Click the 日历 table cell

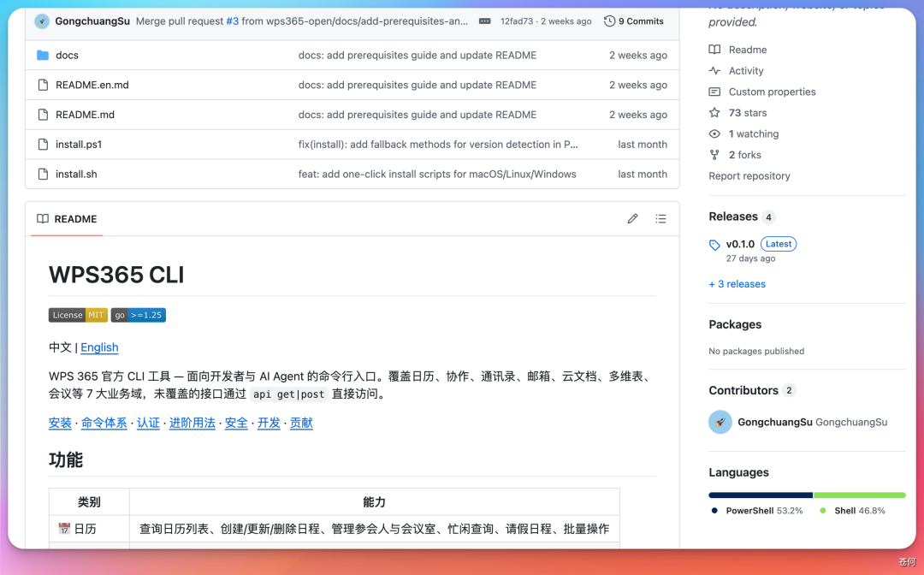(89, 529)
